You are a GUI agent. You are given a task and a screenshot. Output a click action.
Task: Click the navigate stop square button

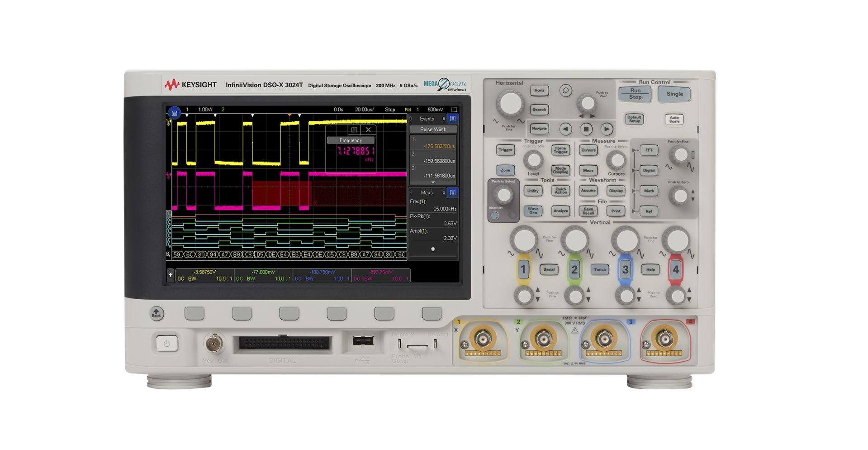pos(586,129)
